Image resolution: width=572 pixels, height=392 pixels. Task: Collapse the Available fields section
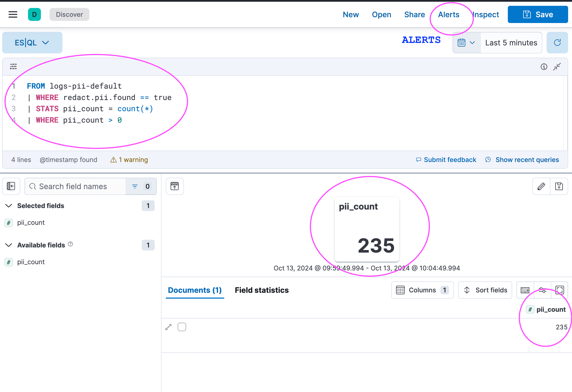pyautogui.click(x=9, y=245)
